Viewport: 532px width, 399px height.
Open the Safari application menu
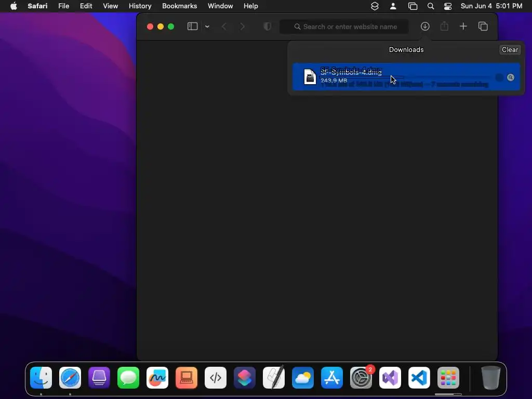coord(37,6)
